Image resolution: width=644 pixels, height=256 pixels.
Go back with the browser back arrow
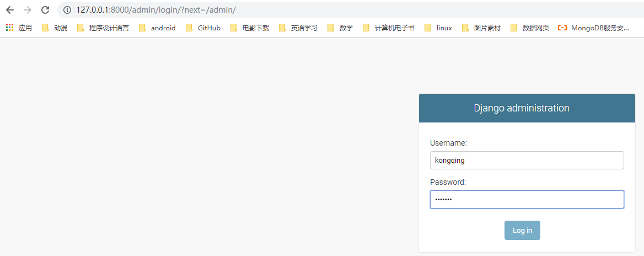tap(10, 10)
